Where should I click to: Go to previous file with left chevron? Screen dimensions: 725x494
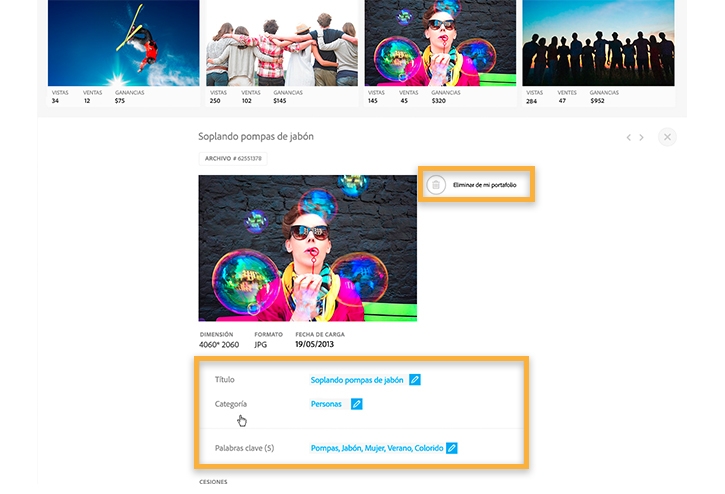[628, 137]
